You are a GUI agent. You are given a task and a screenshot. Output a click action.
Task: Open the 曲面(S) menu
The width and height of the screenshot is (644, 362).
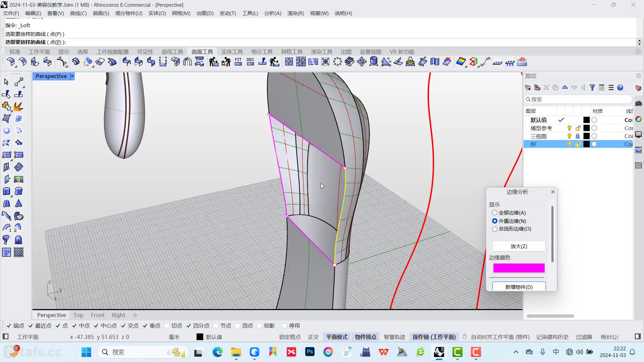pyautogui.click(x=101, y=13)
